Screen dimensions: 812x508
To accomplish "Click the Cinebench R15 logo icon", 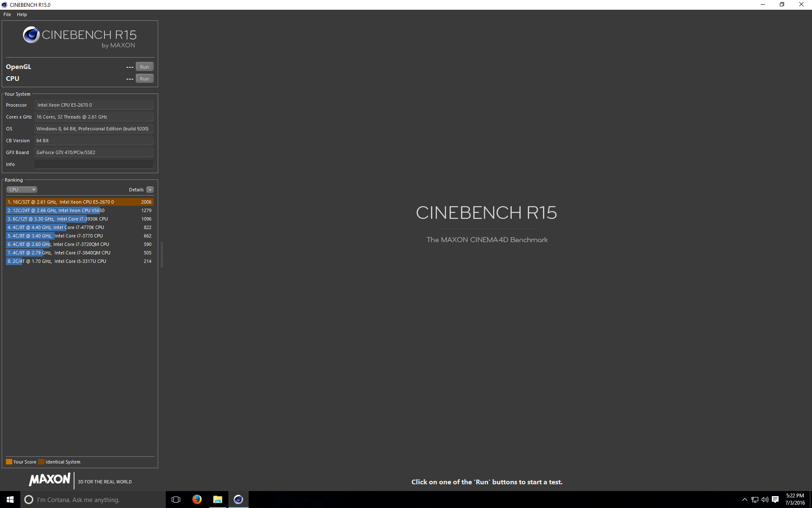I will (x=31, y=35).
